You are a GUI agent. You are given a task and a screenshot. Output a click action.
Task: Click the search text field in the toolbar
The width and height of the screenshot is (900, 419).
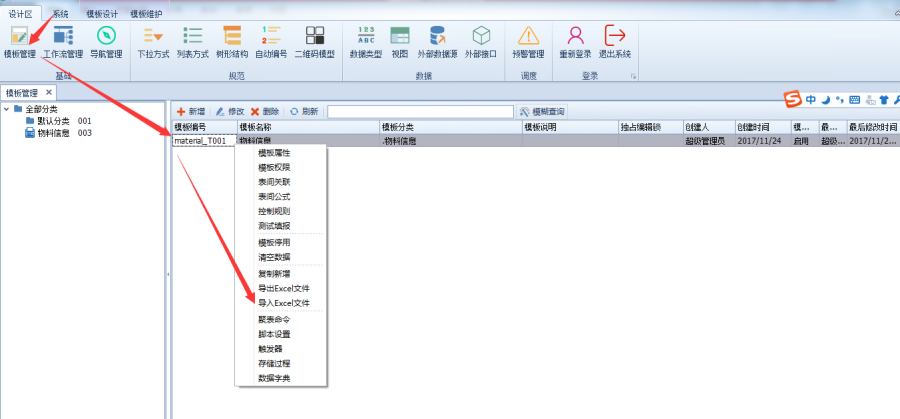click(x=420, y=111)
